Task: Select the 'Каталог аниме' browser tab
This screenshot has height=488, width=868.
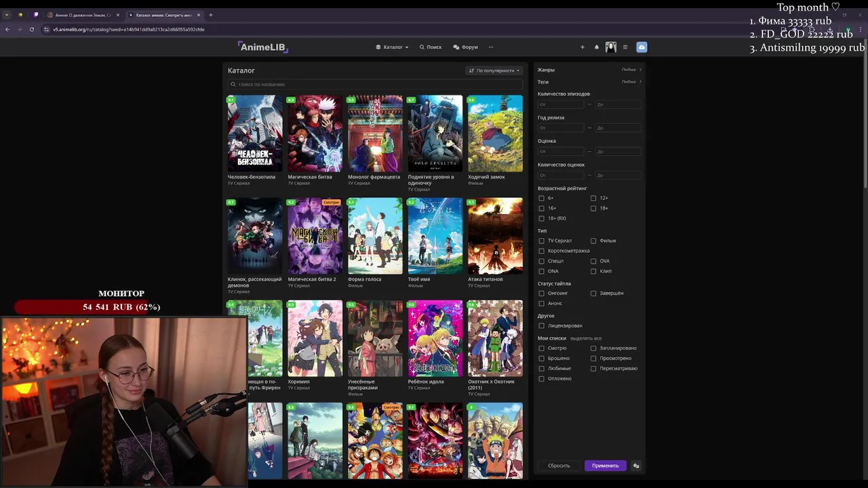Action: [163, 15]
